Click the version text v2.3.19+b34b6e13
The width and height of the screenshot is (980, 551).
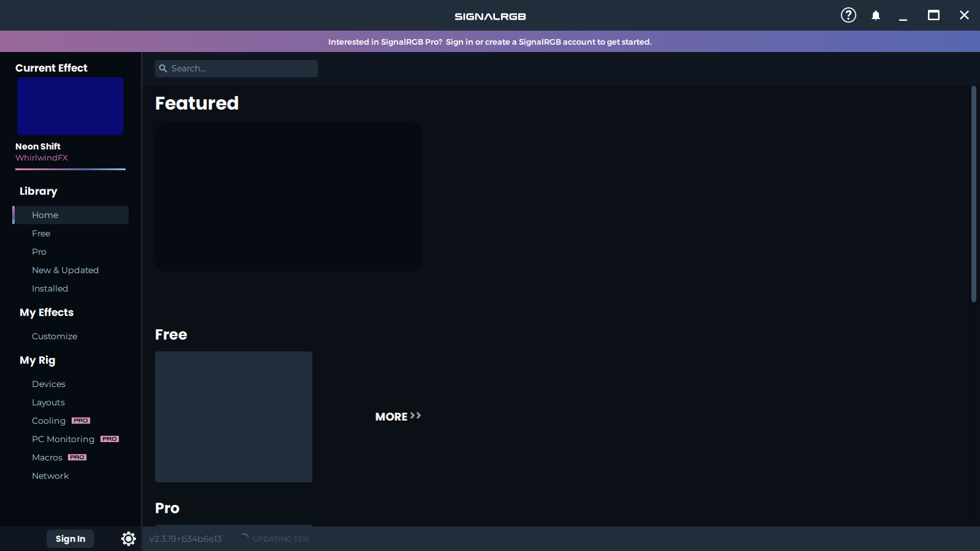(x=186, y=539)
